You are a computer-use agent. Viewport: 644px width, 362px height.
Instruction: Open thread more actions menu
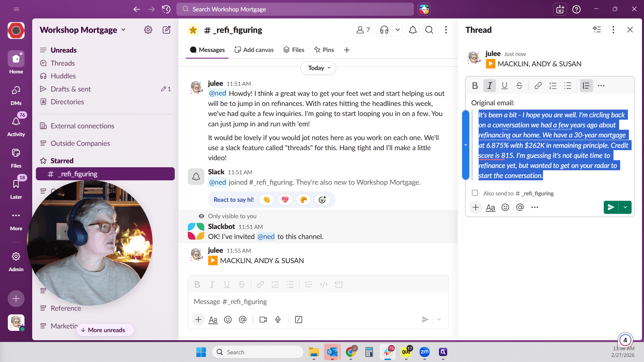click(613, 30)
